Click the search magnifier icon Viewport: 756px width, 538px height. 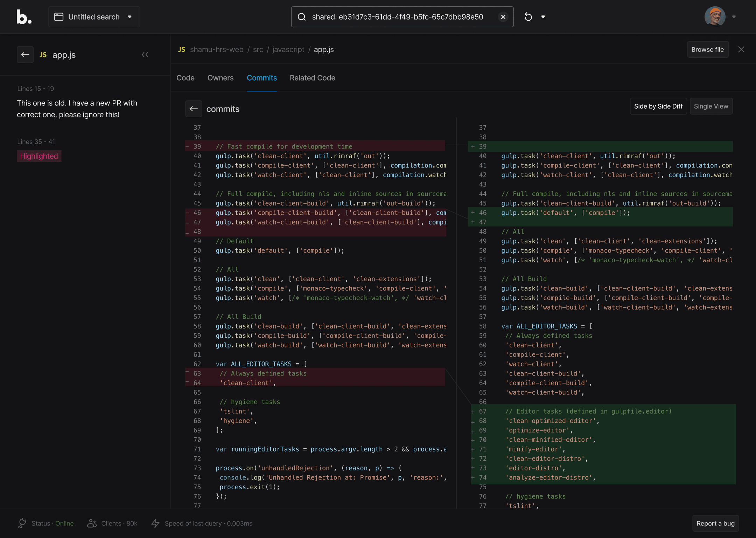click(x=302, y=17)
